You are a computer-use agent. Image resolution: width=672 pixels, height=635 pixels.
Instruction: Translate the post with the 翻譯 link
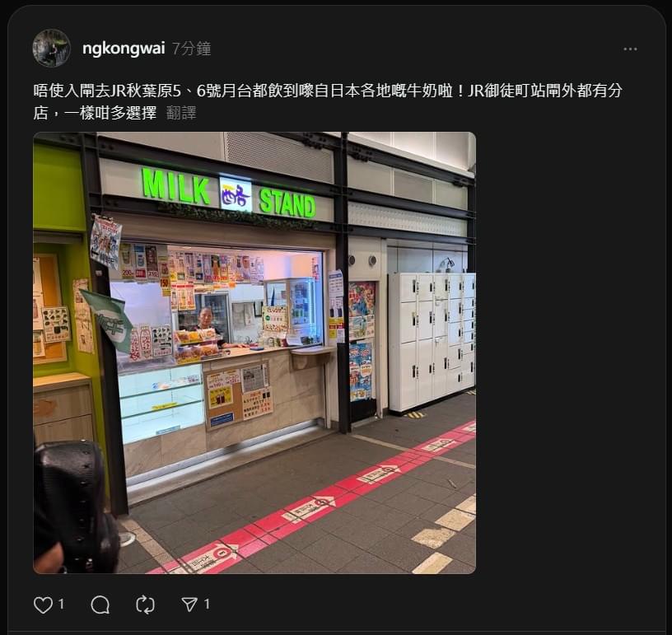point(181,113)
